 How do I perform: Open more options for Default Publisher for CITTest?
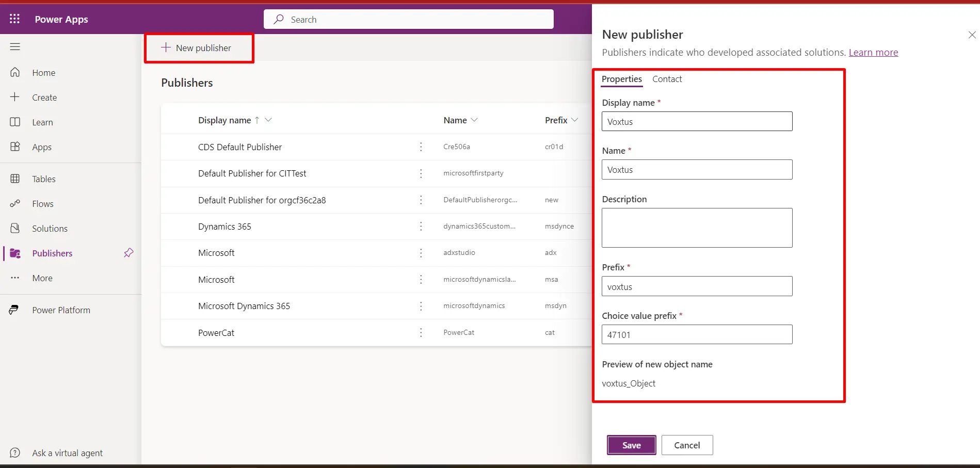[421, 173]
